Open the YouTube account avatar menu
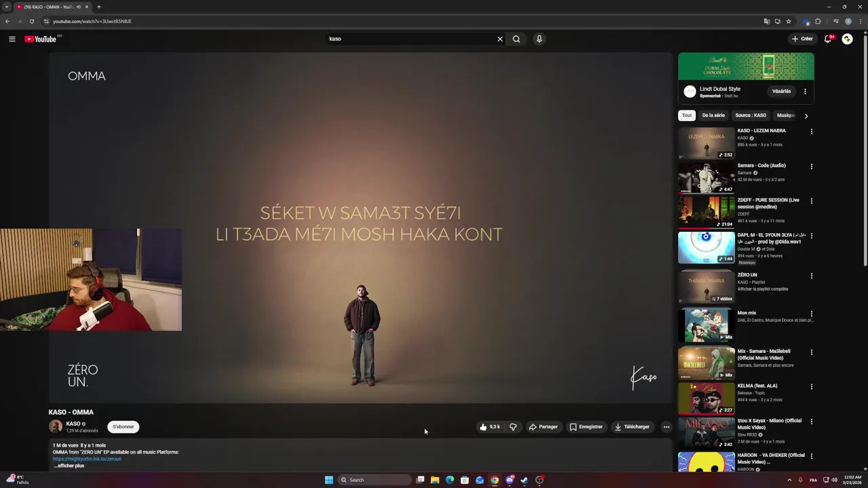The image size is (868, 488). (847, 39)
